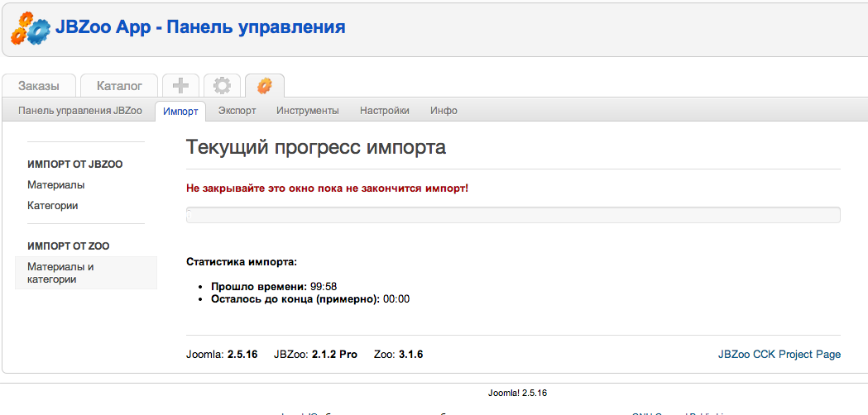Open the gray gear icon tab
The image size is (868, 415).
click(222, 85)
